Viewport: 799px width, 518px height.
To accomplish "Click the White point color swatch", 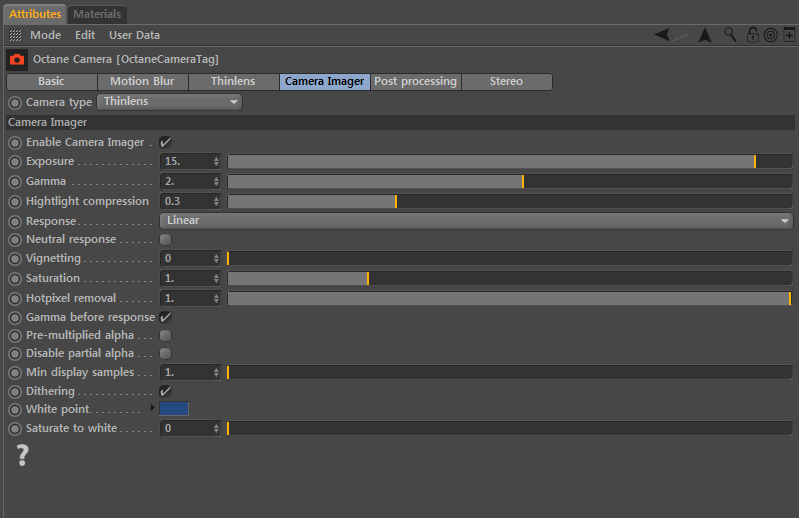I will pos(174,409).
